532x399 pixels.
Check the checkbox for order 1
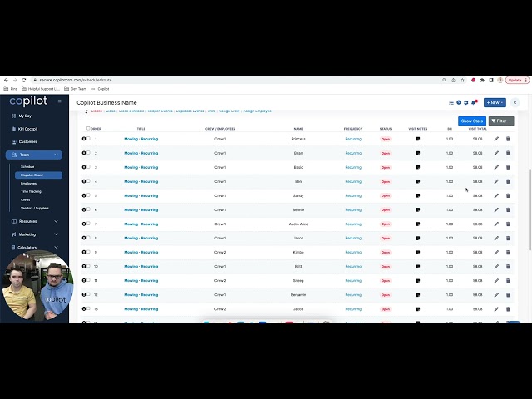(x=88, y=138)
